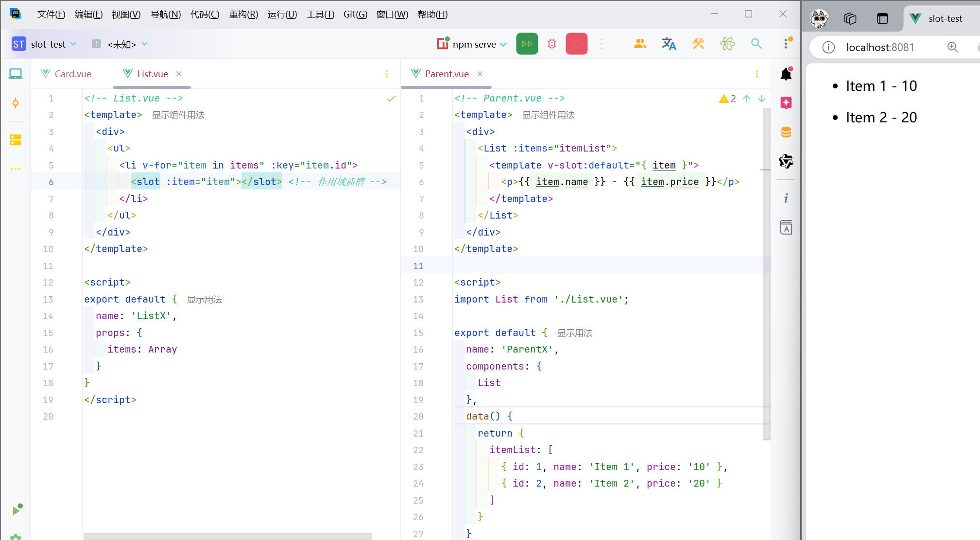Open the build tools hammer-wrench icon

[698, 44]
